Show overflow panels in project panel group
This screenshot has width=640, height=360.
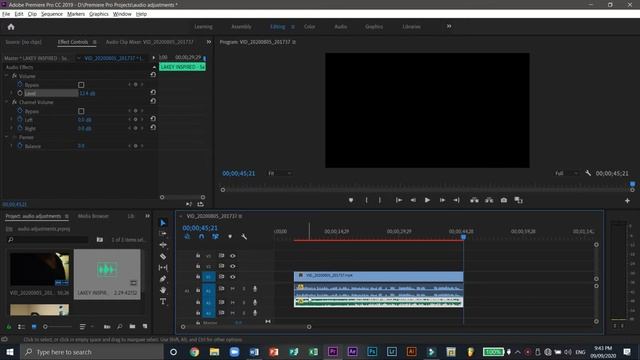[147, 216]
